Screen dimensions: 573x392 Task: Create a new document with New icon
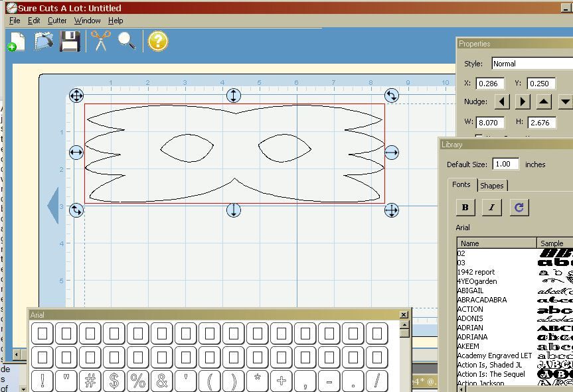[x=16, y=41]
